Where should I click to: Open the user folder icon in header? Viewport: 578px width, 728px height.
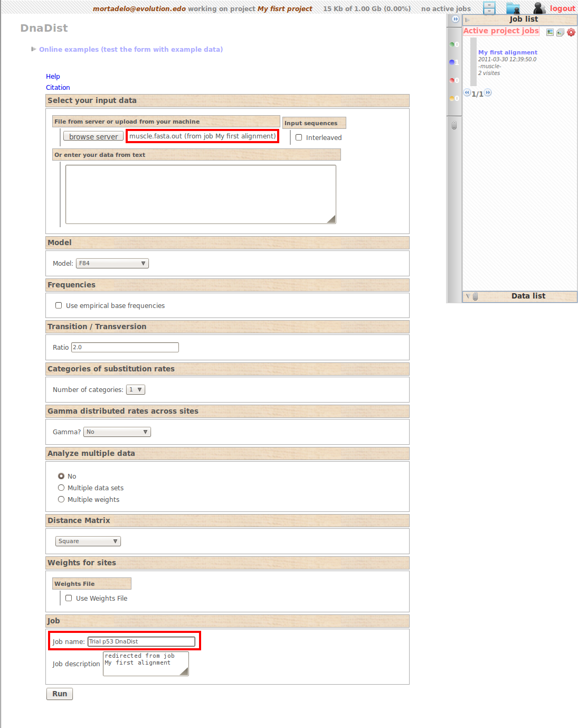[513, 8]
